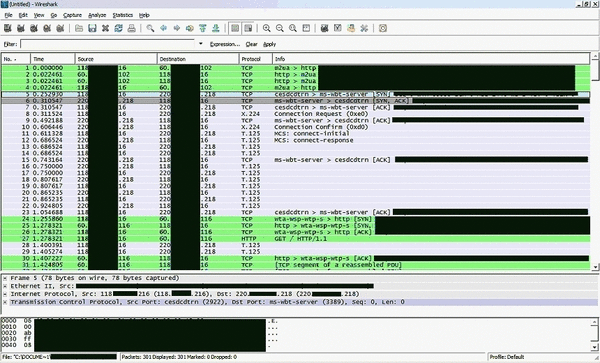Expand the Transmission Control Protocol node
This screenshot has height=363, width=600.
coord(5,302)
